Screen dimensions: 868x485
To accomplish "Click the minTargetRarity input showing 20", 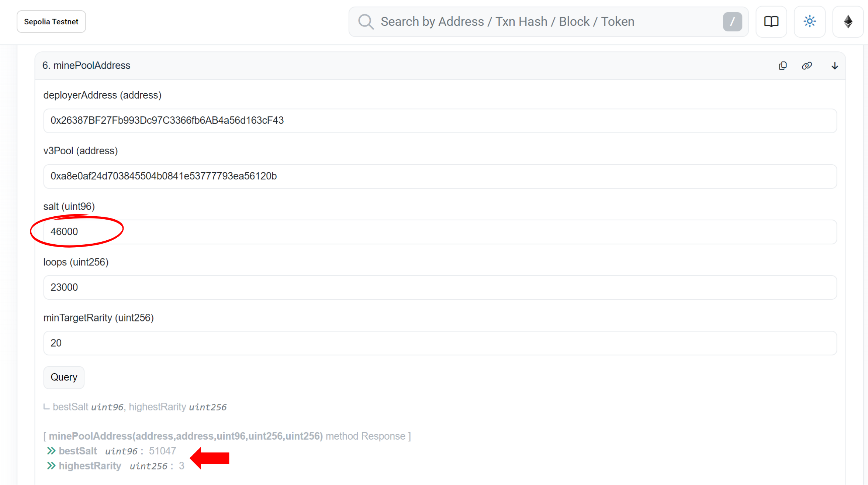I will point(440,343).
